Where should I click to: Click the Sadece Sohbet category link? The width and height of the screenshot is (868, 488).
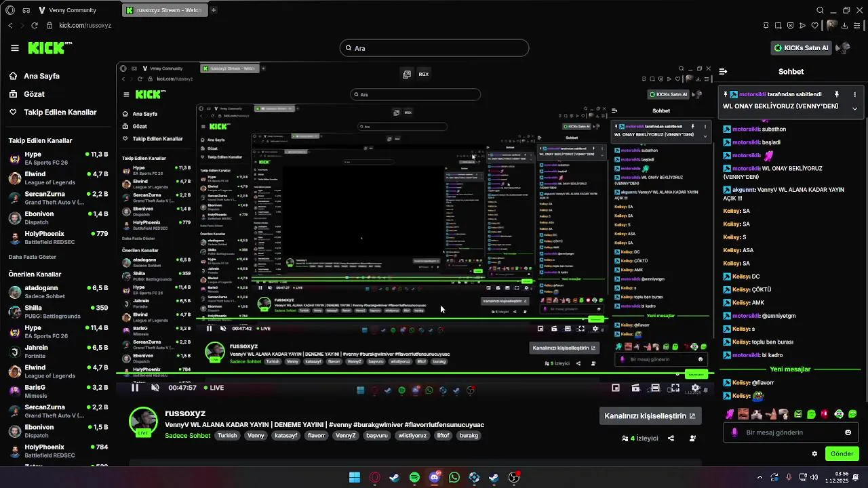[188, 436]
